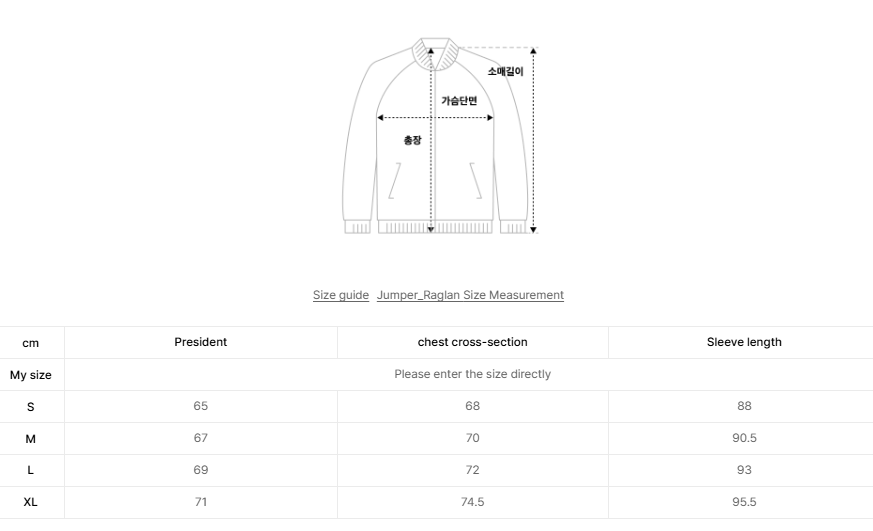The width and height of the screenshot is (873, 531).
Task: Click 'Please enter the size directly' field
Action: tap(472, 374)
